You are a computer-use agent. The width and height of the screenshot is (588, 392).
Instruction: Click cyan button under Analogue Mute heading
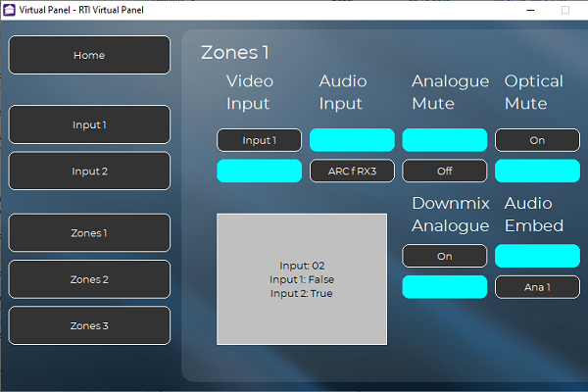pos(445,140)
